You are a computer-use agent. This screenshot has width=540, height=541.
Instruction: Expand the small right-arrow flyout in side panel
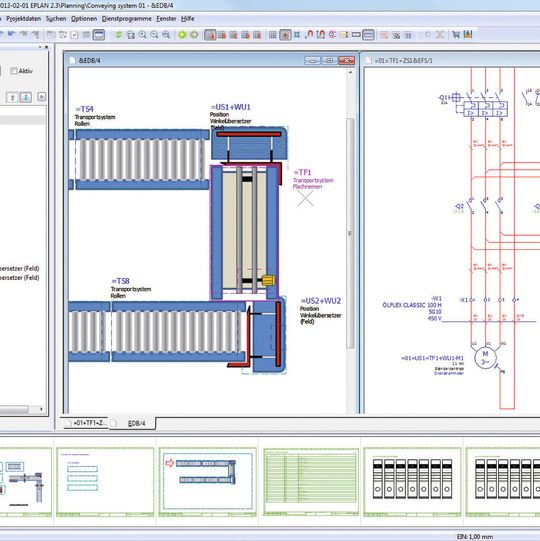point(41,97)
